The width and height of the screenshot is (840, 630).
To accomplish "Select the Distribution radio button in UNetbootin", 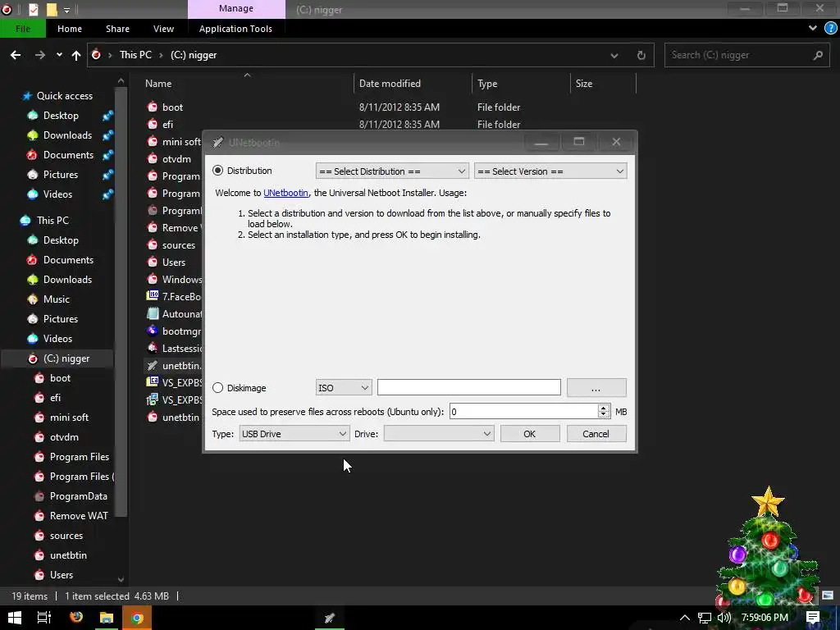I will tap(217, 171).
